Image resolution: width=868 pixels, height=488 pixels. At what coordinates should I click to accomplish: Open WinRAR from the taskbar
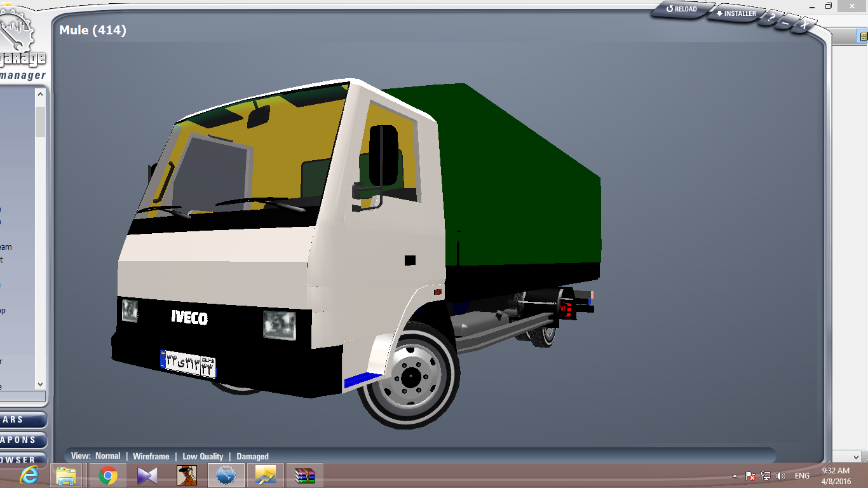click(305, 475)
